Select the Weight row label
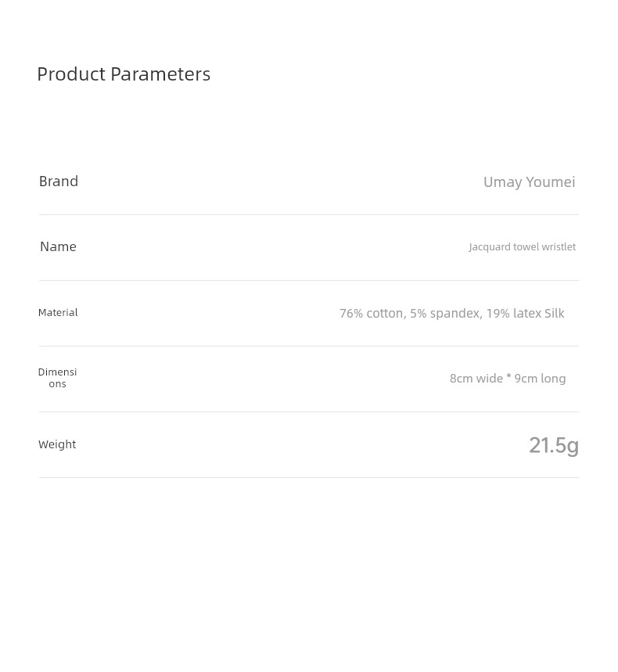 point(57,444)
